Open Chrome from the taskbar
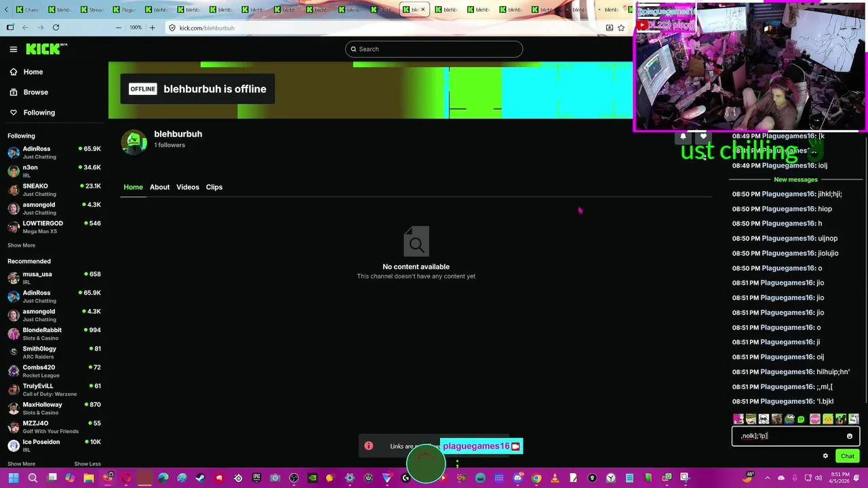This screenshot has height=488, width=868. pyautogui.click(x=536, y=479)
